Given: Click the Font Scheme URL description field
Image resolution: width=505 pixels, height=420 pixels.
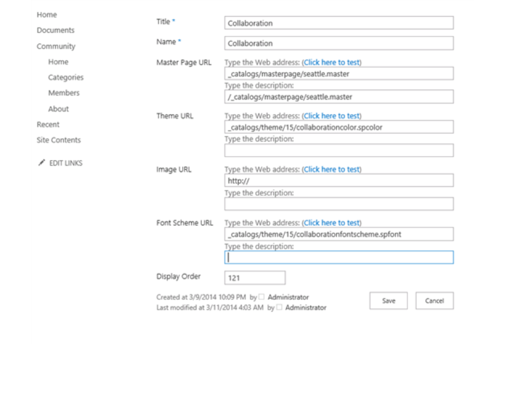Looking at the screenshot, I should click(339, 257).
